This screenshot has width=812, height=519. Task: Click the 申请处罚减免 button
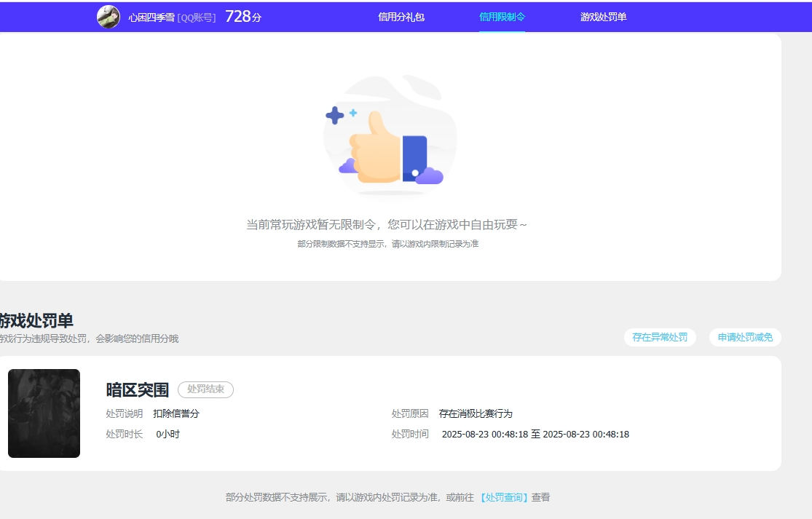pos(745,337)
